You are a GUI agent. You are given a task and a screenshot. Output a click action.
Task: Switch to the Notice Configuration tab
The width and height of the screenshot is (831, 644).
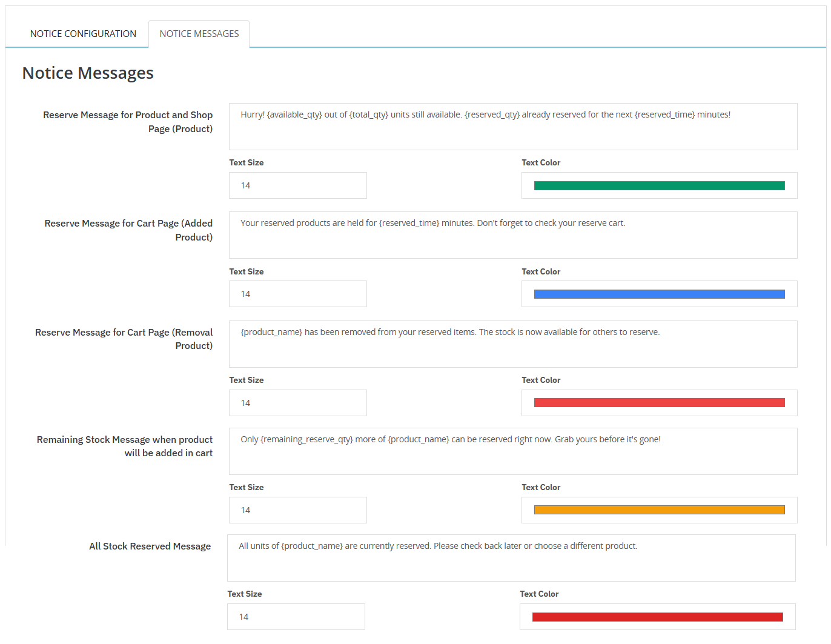83,34
